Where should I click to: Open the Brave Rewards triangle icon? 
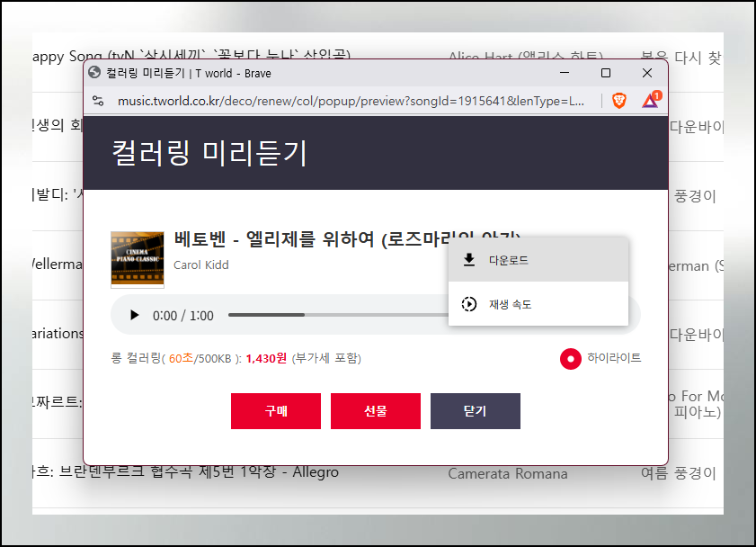click(x=651, y=99)
